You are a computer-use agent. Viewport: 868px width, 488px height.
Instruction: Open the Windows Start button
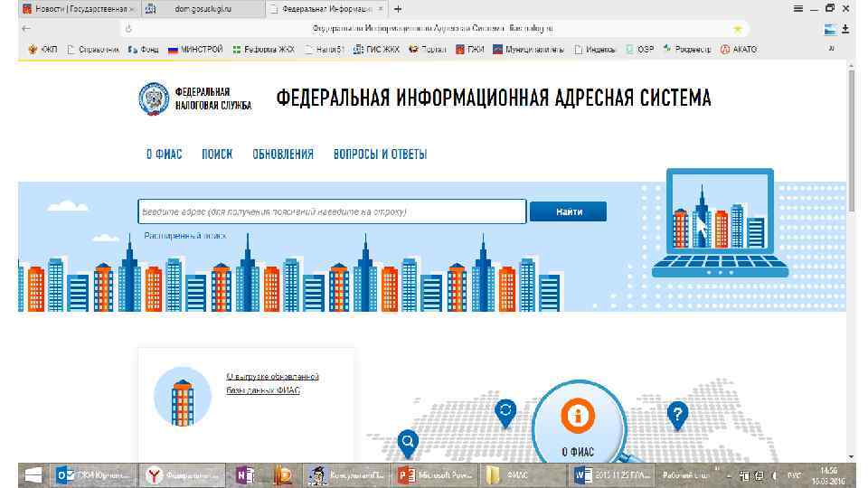tap(33, 475)
